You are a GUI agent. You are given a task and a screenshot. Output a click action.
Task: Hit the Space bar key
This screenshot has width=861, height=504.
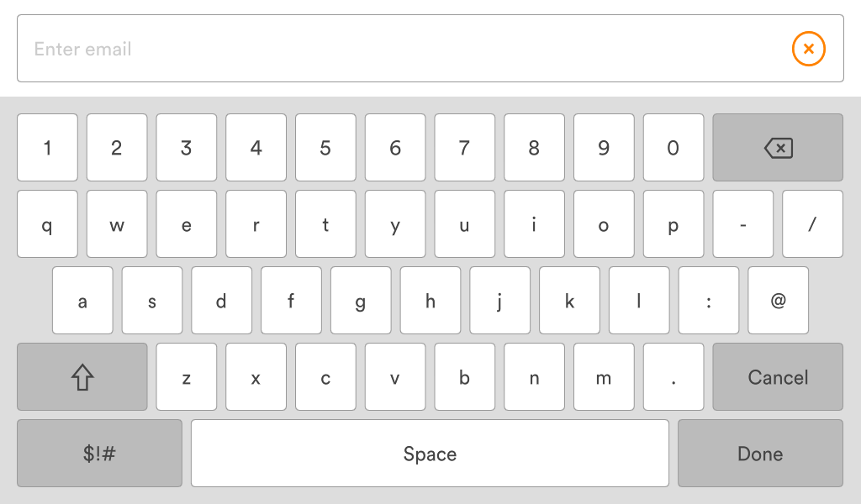430,454
